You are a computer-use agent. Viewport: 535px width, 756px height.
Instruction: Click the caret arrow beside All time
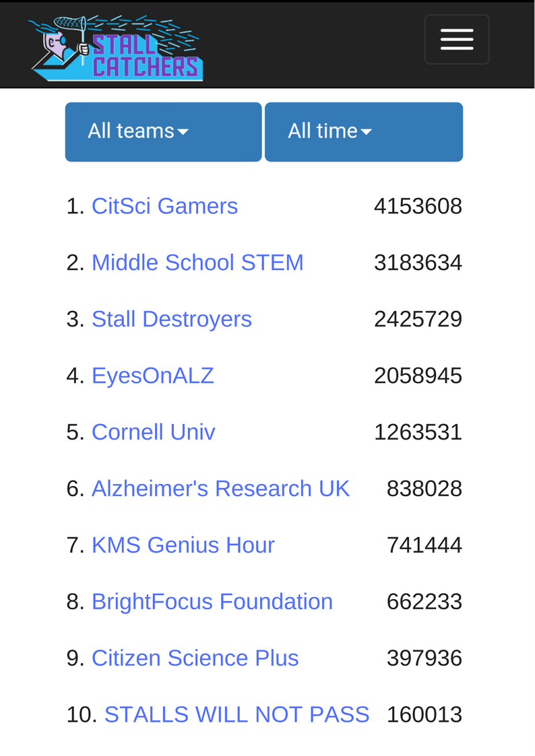tap(366, 132)
